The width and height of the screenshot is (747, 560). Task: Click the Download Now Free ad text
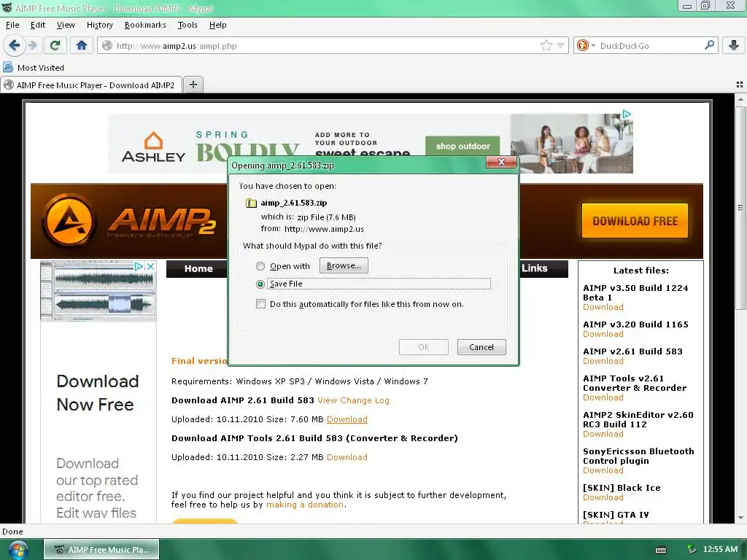(x=98, y=393)
